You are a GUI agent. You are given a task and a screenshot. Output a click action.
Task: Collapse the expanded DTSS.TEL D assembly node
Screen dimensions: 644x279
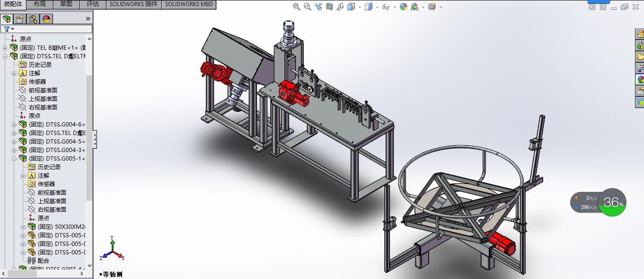(5, 56)
